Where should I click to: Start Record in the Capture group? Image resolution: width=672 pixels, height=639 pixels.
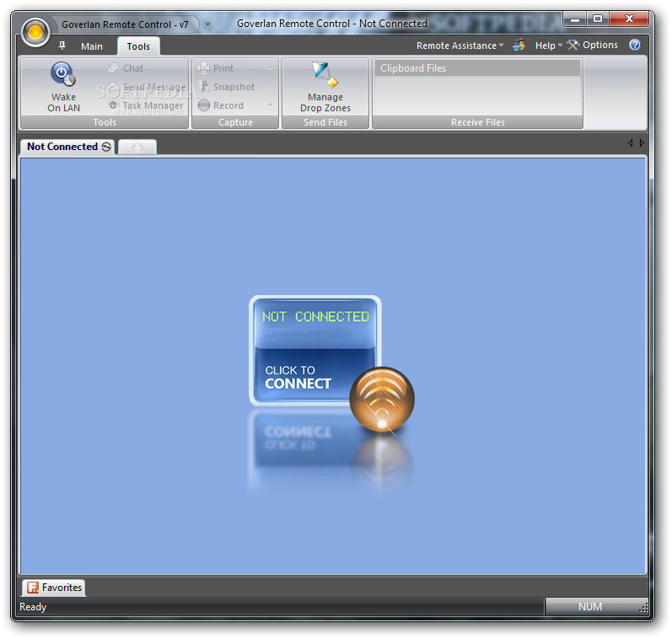click(x=222, y=105)
